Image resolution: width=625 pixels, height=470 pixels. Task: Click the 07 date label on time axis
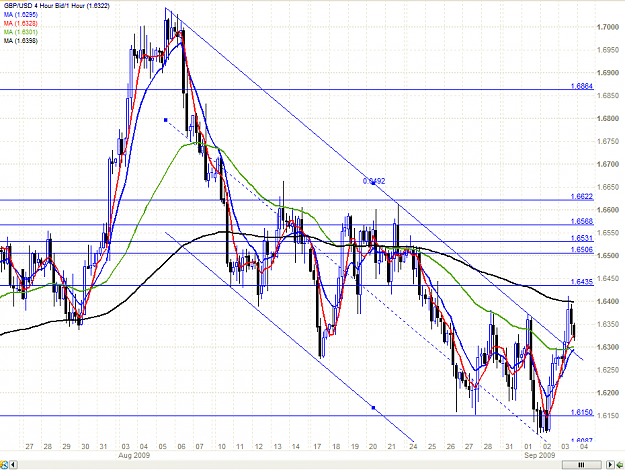(199, 446)
